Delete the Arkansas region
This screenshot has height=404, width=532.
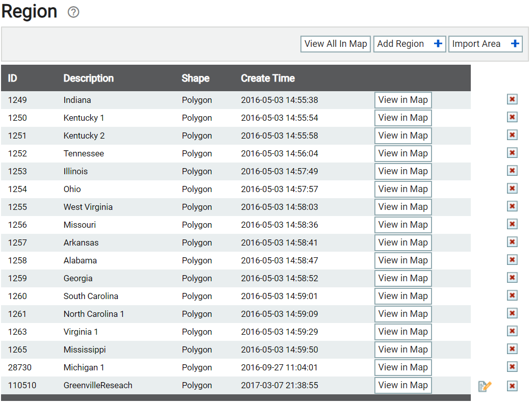512,242
